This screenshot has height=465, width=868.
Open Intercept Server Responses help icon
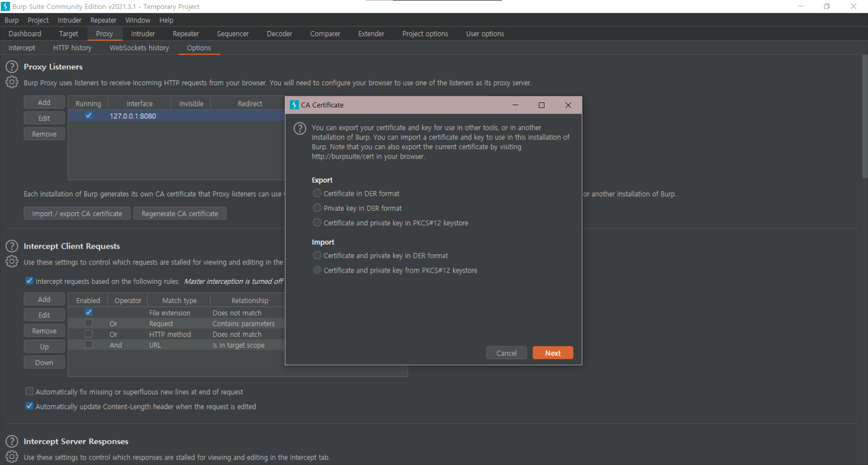pos(12,441)
